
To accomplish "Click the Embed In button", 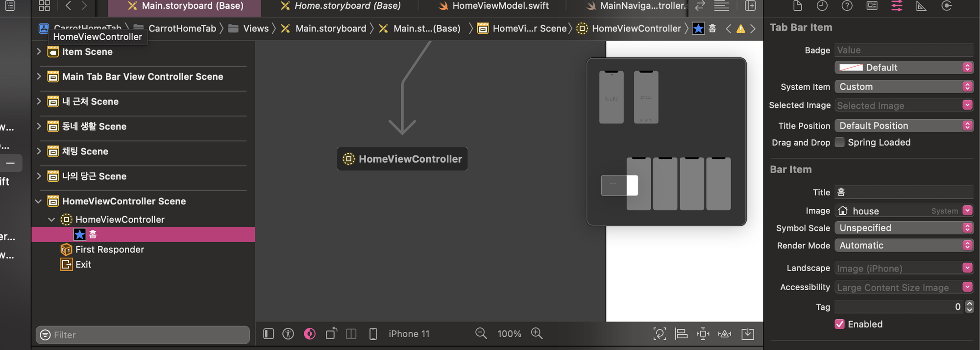I will [748, 334].
